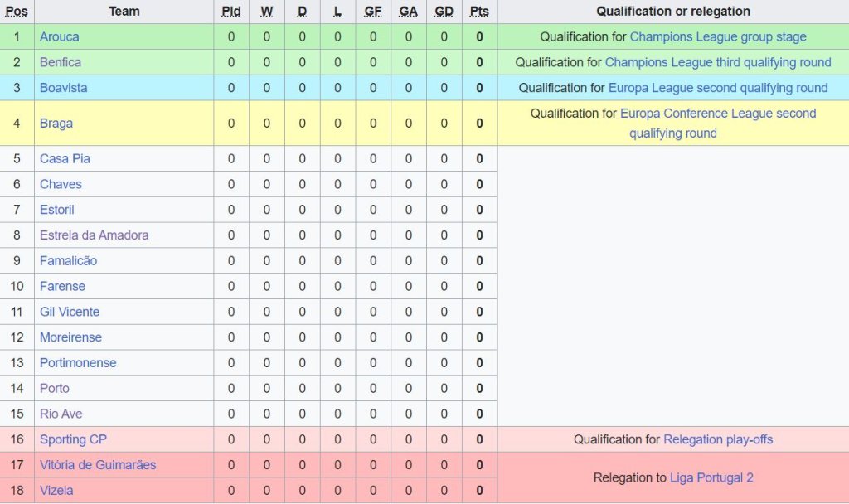Image resolution: width=849 pixels, height=504 pixels.
Task: Open the Sporting CP link
Action: click(73, 439)
